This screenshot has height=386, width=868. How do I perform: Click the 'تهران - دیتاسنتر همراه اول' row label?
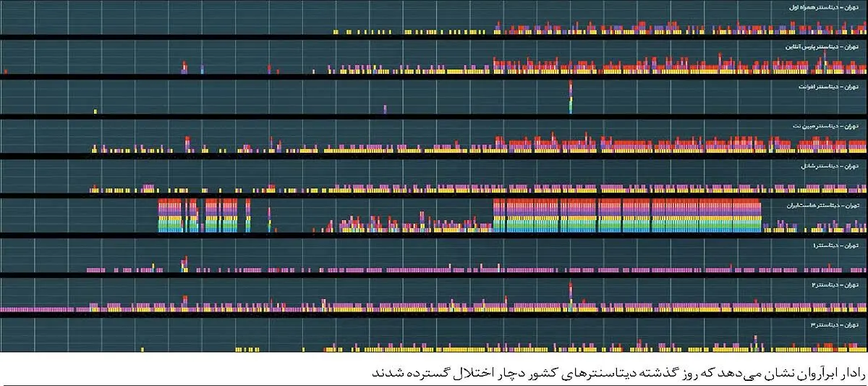[x=824, y=7]
